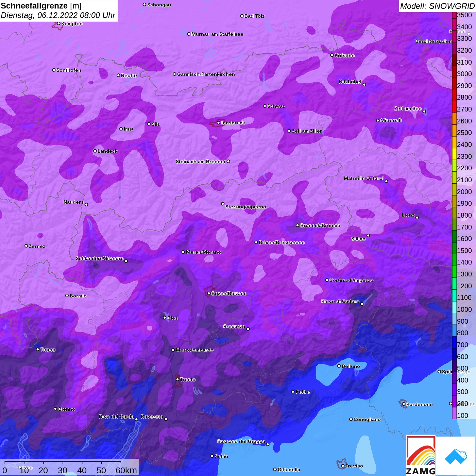This screenshot has width=476, height=476.
Task: Select the "Kitzbühel" map label
Action: click(350, 82)
